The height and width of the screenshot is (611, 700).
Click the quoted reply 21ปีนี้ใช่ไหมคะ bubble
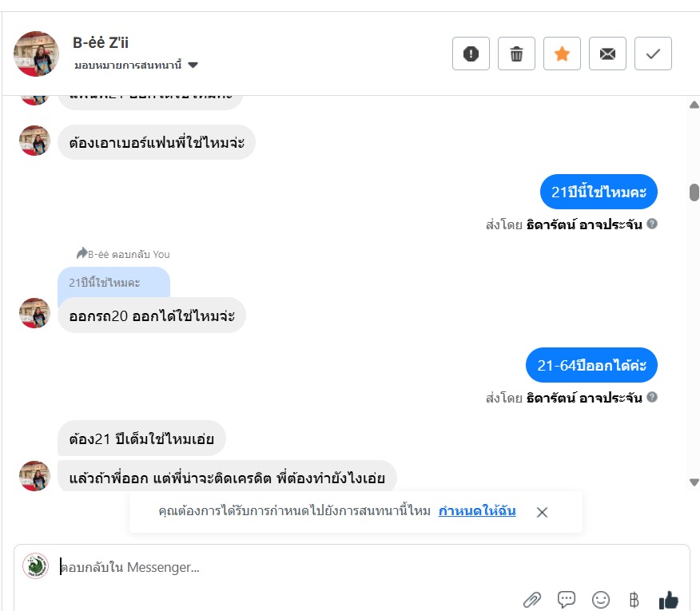pos(113,284)
